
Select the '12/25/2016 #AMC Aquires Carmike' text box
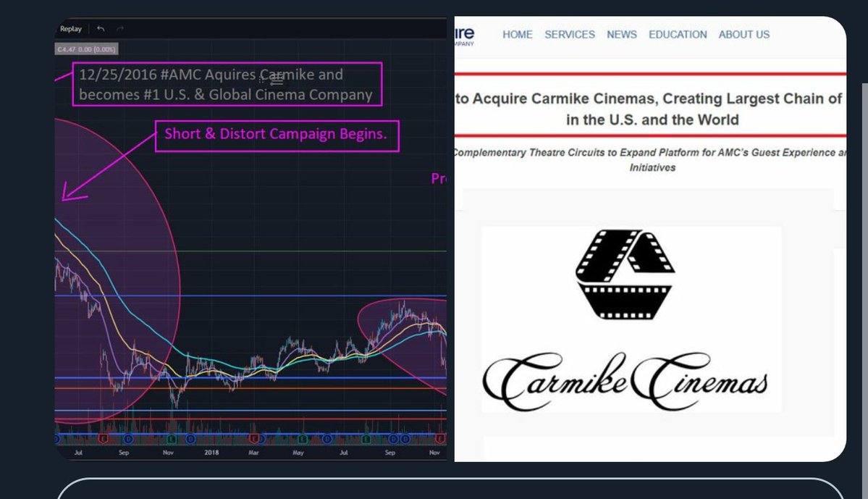226,84
